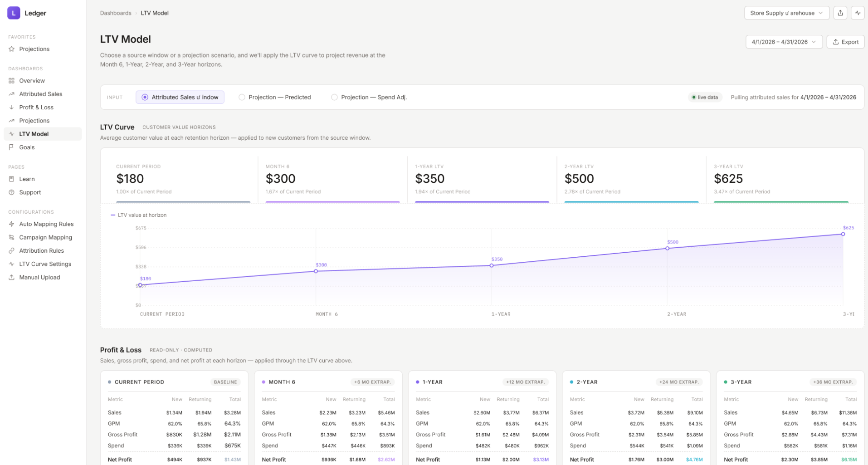
Task: Click the $6.15M 3-Year net profit total
Action: [x=849, y=460]
